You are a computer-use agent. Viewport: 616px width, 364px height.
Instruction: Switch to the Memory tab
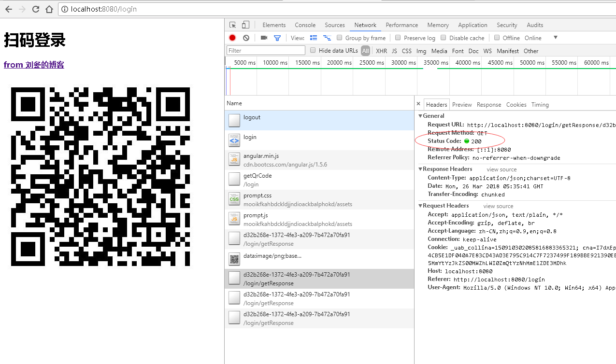tap(438, 25)
